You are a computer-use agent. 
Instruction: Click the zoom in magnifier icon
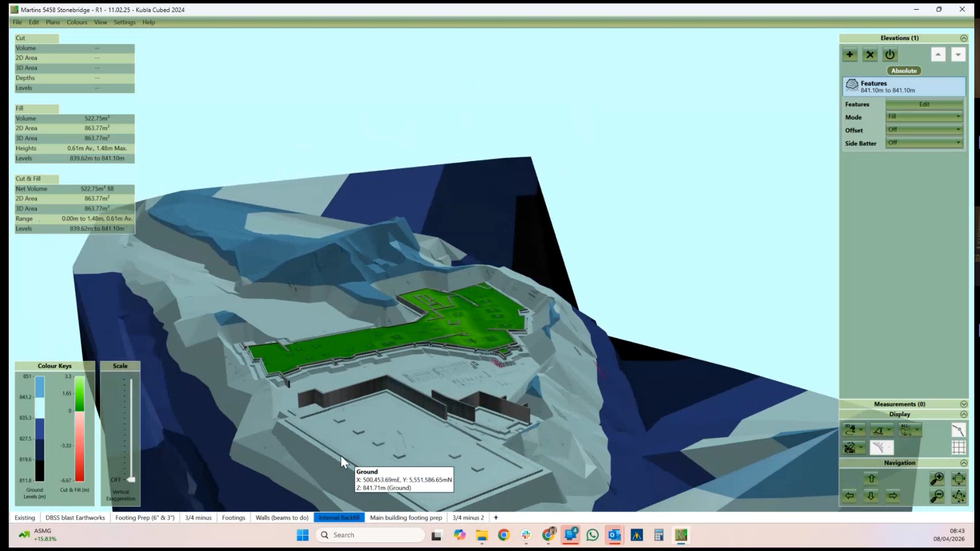(937, 479)
